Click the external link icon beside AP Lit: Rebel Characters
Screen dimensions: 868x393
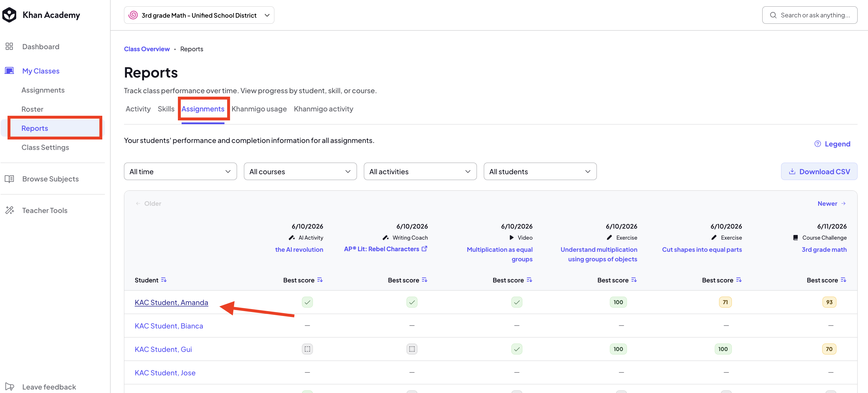424,249
